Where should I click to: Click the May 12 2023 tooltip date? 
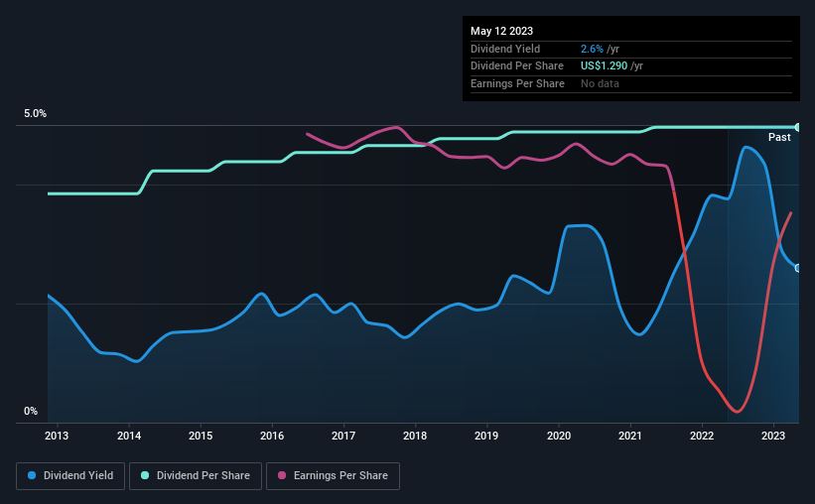coord(501,31)
